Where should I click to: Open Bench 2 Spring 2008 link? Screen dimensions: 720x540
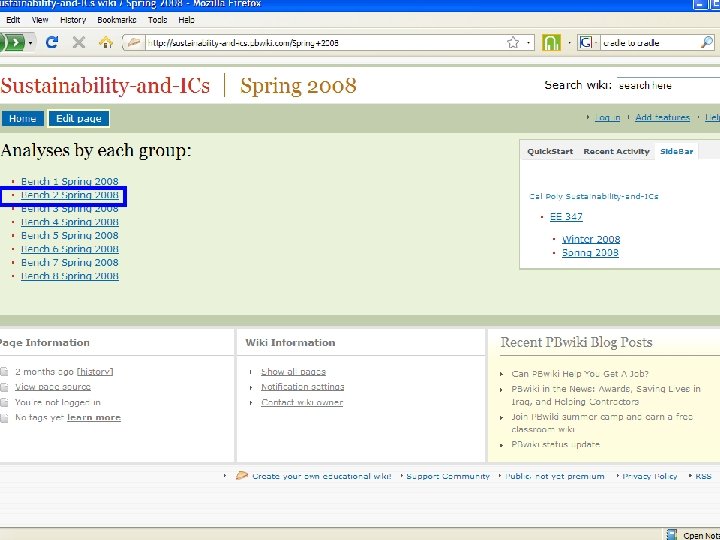[x=70, y=195]
